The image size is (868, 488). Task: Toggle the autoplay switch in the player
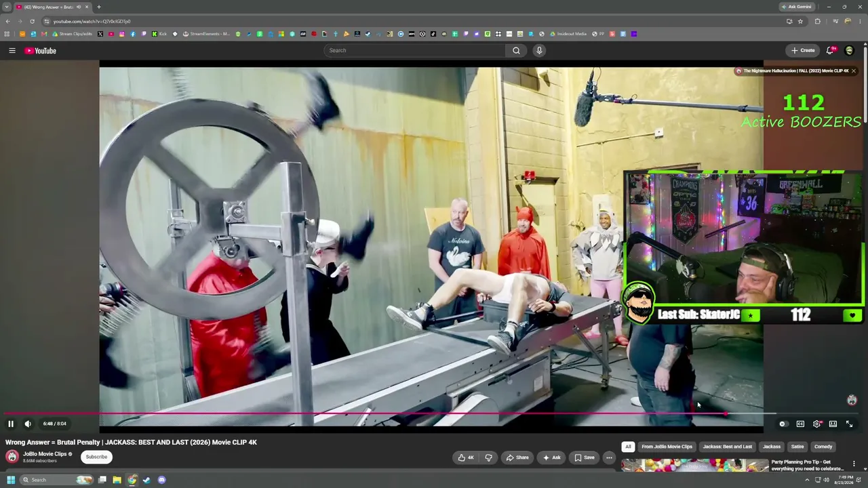783,424
